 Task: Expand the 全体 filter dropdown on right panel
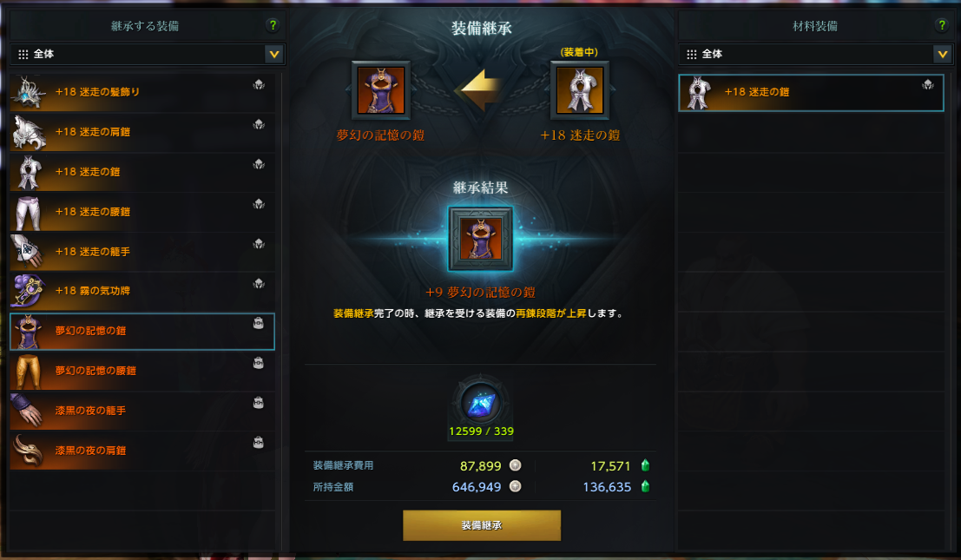(943, 54)
